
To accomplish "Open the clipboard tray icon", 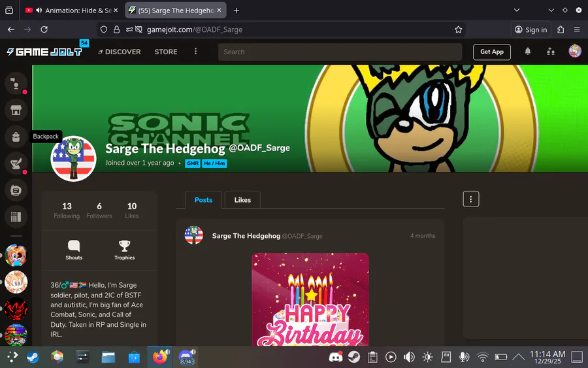I will (x=372, y=357).
